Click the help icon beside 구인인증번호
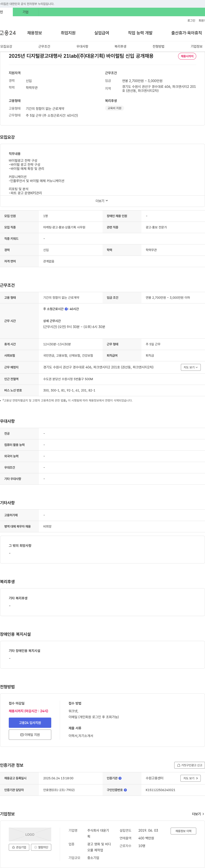205x868 pixels. coord(125,790)
